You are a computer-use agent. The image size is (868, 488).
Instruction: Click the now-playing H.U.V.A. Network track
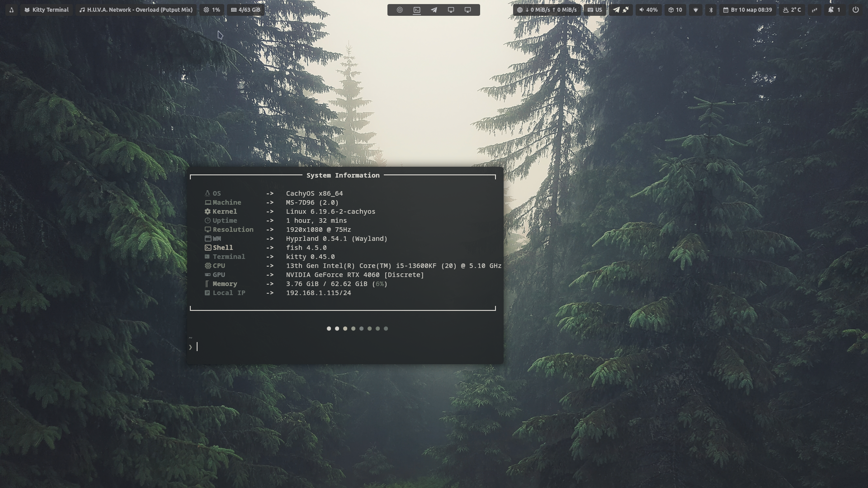coord(136,9)
